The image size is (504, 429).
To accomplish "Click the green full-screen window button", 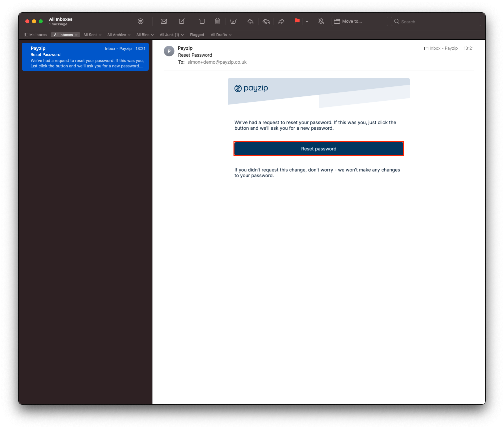I will [x=41, y=21].
